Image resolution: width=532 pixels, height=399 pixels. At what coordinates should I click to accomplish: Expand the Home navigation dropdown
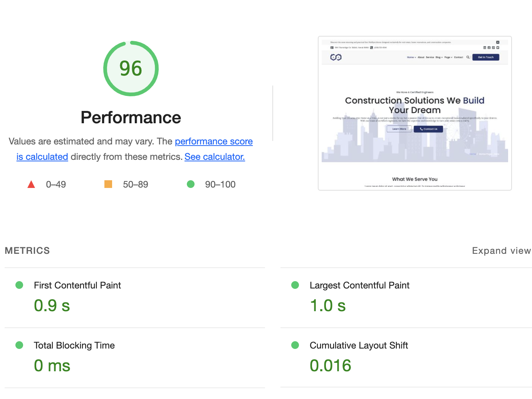(x=410, y=57)
